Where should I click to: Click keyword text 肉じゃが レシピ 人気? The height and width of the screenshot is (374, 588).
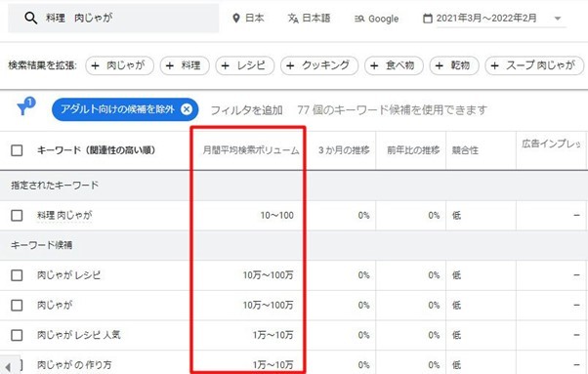pos(79,335)
